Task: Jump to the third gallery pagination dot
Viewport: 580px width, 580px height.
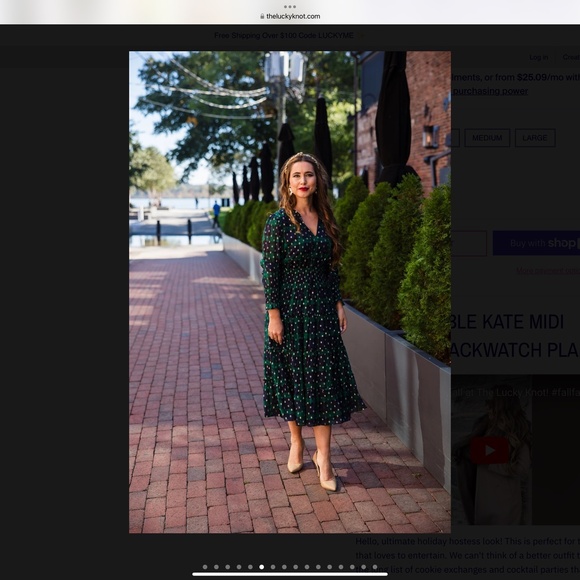Action: tap(227, 567)
